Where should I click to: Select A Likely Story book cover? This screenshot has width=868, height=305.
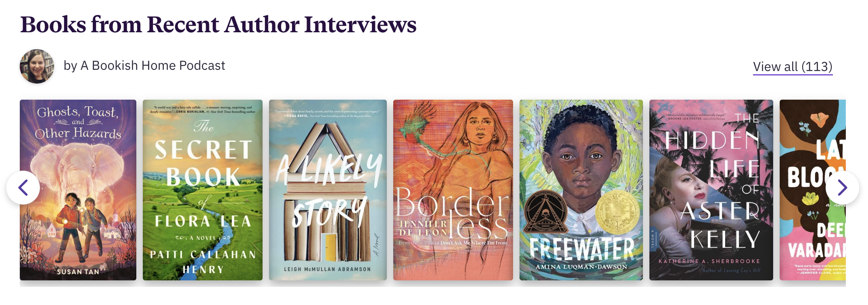pos(328,190)
